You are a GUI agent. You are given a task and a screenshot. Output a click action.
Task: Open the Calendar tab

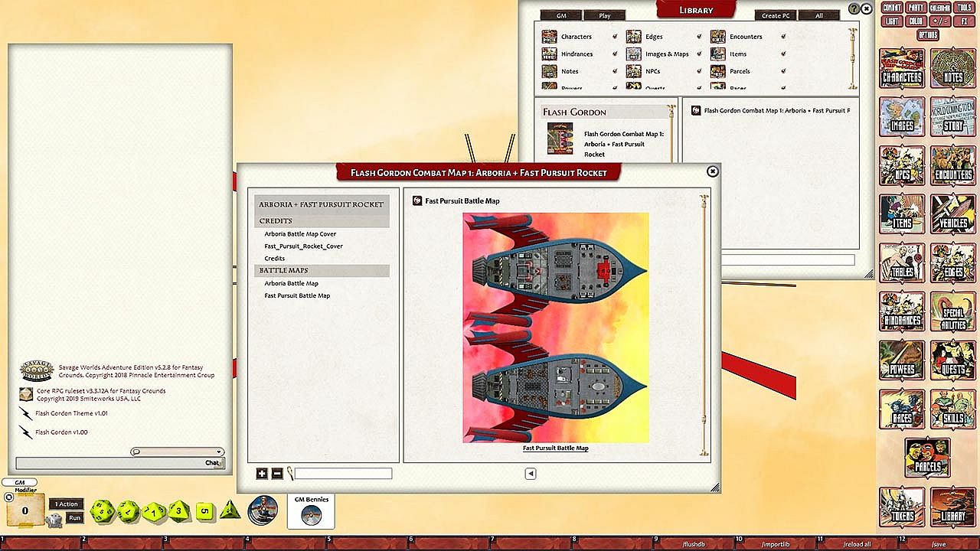tap(939, 8)
